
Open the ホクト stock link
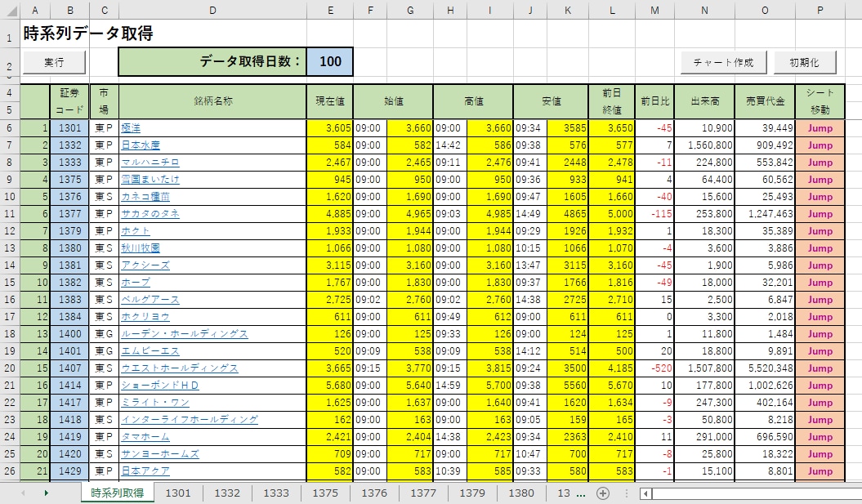(x=136, y=231)
